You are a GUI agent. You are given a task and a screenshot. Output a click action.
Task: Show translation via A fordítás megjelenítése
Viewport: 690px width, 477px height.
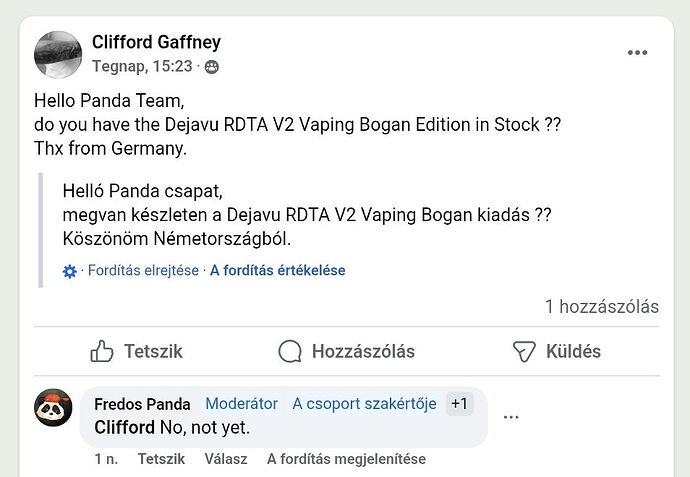[x=346, y=459]
